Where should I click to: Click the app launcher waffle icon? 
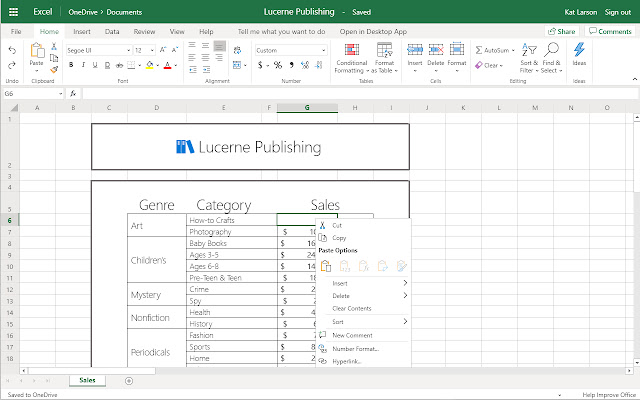pyautogui.click(x=13, y=11)
